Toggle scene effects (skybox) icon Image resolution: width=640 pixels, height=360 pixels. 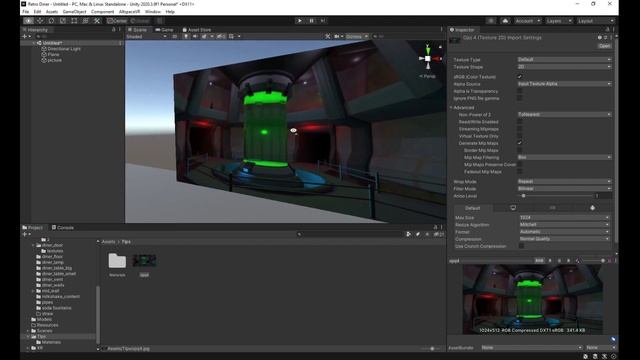[x=204, y=36]
